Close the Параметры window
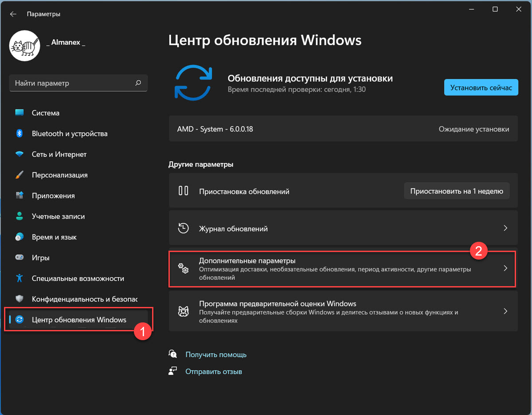 (x=520, y=9)
